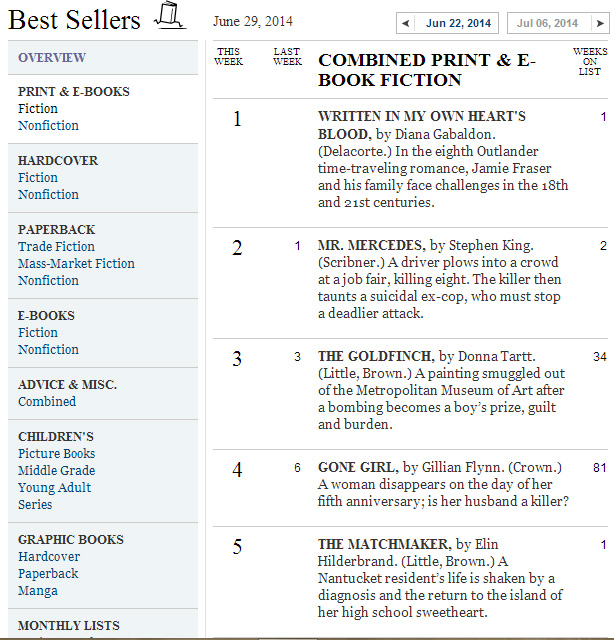Open Graphic Books Hardcover list
Image resolution: width=614 pixels, height=640 pixels.
click(x=49, y=556)
